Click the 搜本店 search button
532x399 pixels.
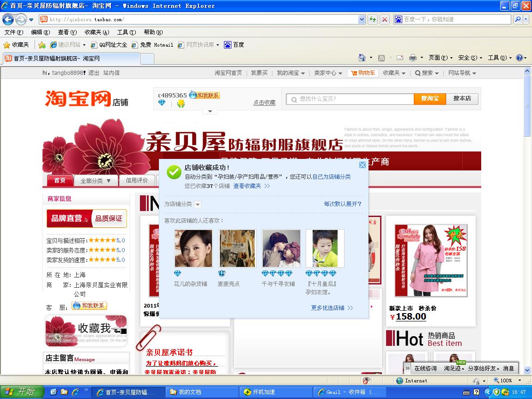tap(462, 98)
